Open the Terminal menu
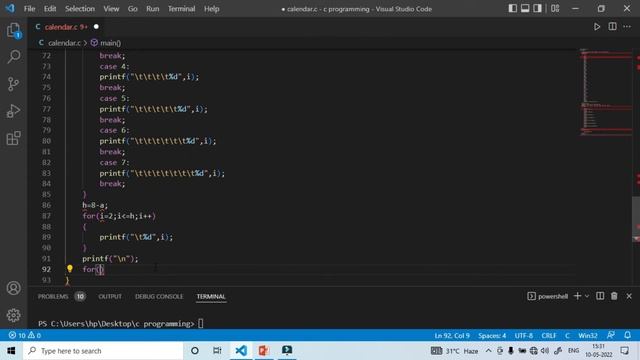The width and height of the screenshot is (640, 360). pyautogui.click(x=181, y=9)
